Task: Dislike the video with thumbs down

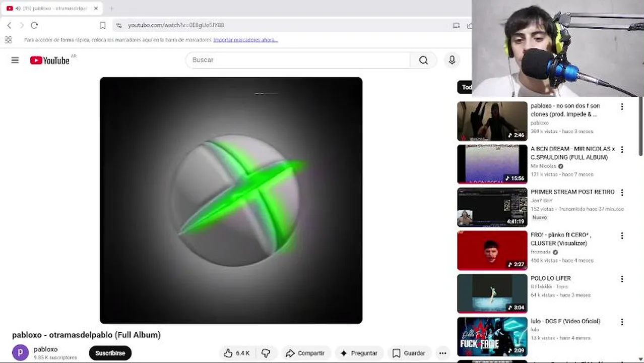Action: pyautogui.click(x=266, y=353)
